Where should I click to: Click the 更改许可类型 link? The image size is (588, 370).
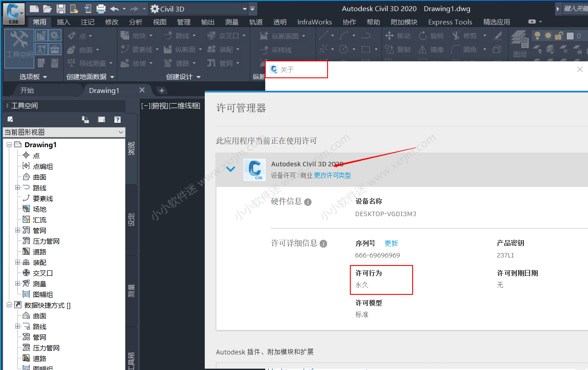[333, 175]
